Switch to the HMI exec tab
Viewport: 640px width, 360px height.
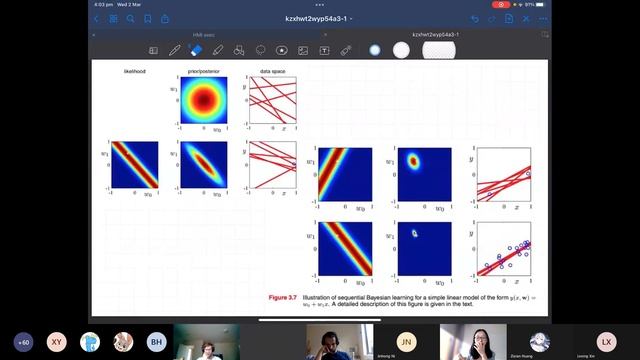204,35
